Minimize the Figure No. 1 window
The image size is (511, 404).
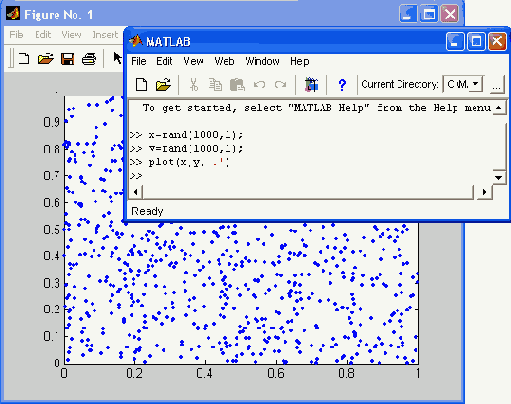[x=408, y=14]
